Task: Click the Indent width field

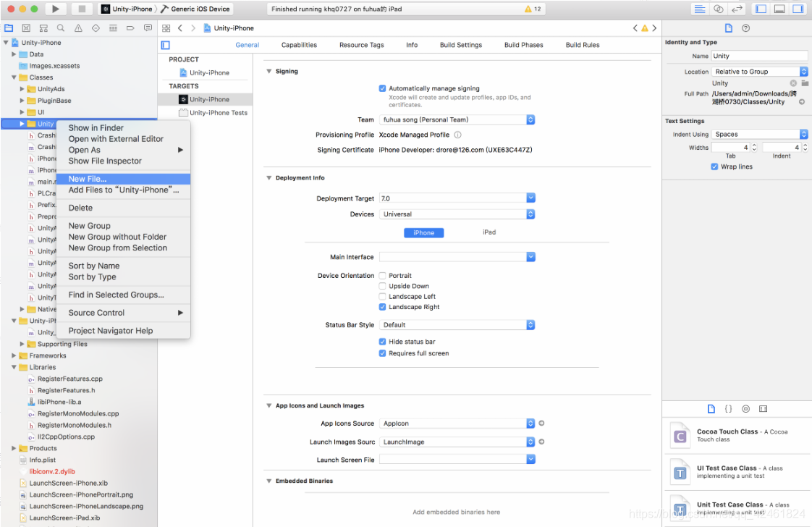Action: coord(782,148)
